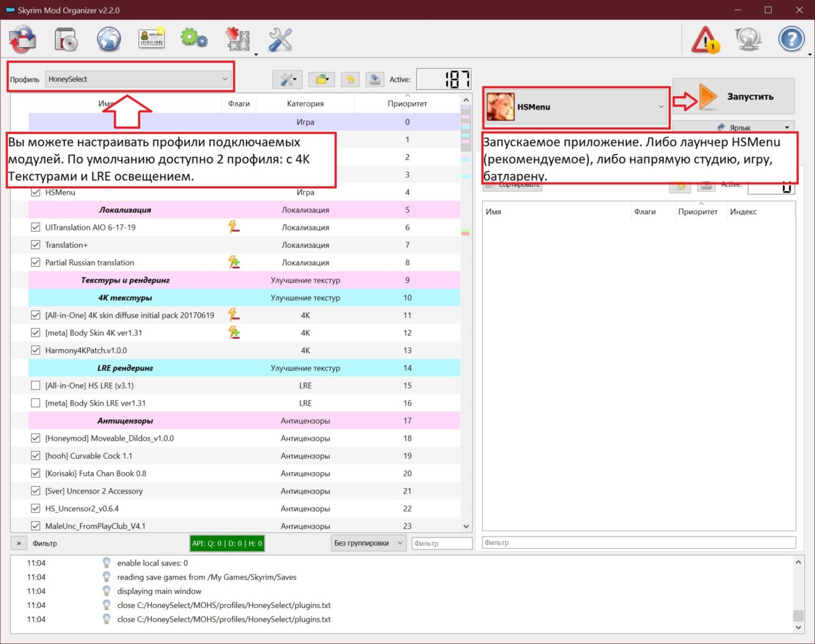The height and width of the screenshot is (644, 815).
Task: Click the lightbulb beside enable local saves
Action: coord(106,563)
